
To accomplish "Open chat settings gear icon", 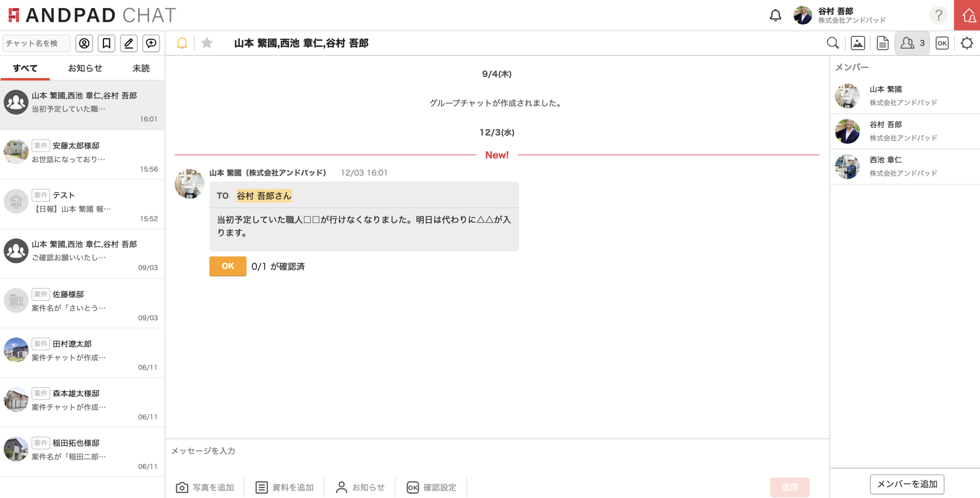I will tap(967, 43).
